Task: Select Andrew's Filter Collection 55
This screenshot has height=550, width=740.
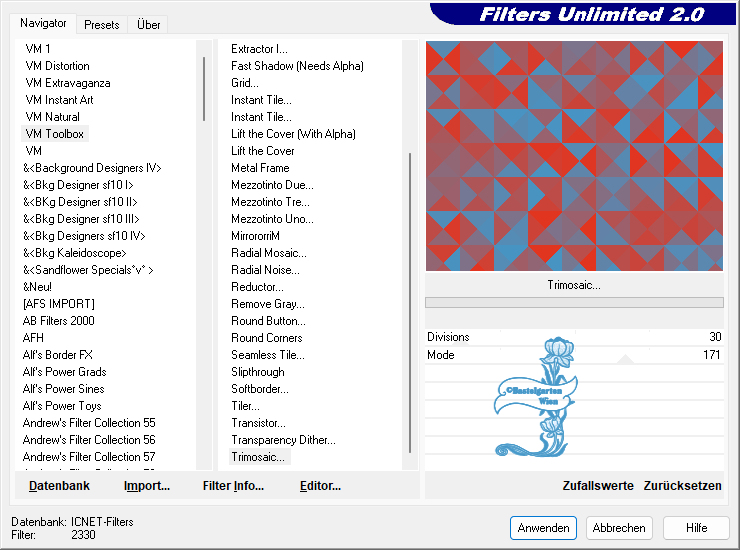Action: tap(89, 423)
